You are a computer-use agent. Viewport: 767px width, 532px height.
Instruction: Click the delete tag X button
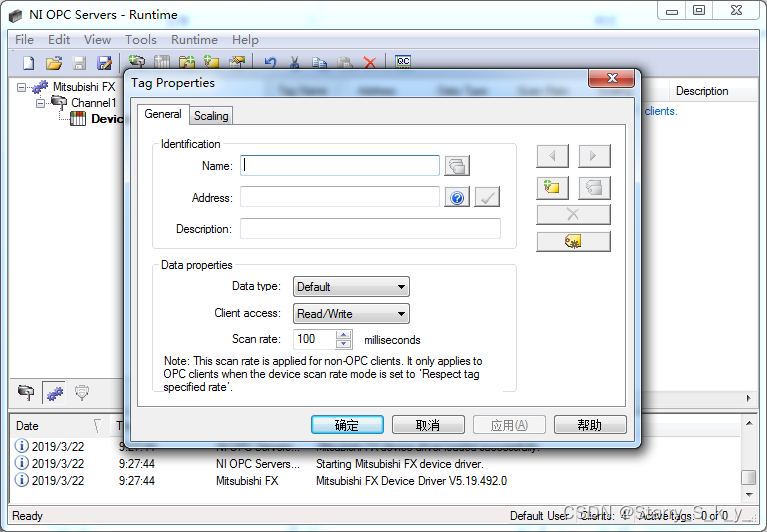click(x=573, y=214)
